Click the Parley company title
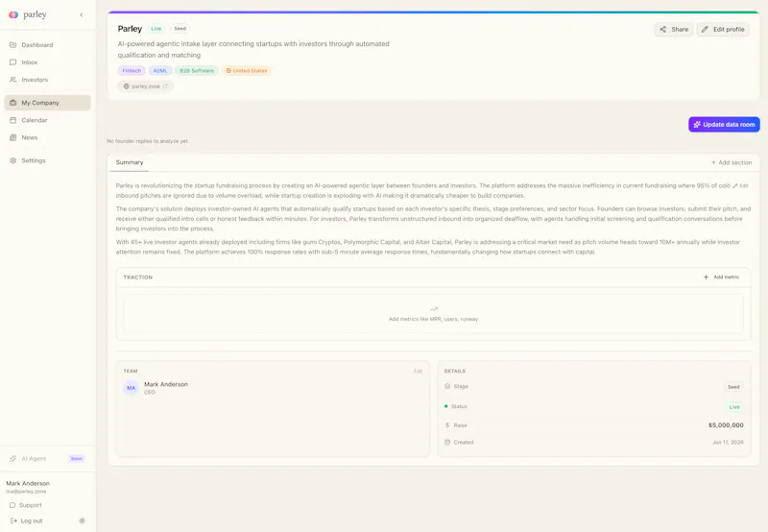Screen dimensions: 768x532 coord(130,29)
